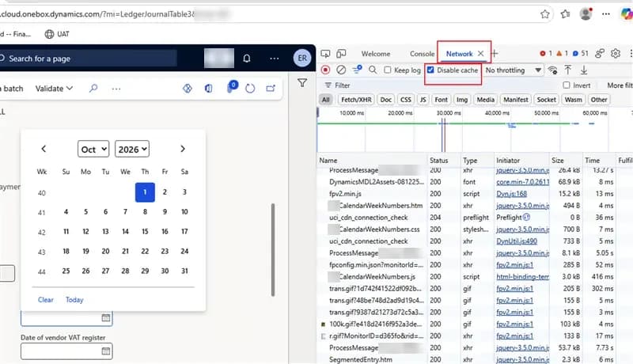Go to previous month in calendar
Screen dimensions: 633x364
44,149
